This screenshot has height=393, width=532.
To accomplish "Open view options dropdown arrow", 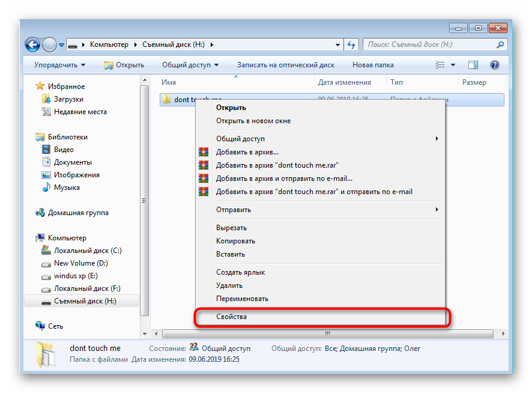I will click(453, 65).
